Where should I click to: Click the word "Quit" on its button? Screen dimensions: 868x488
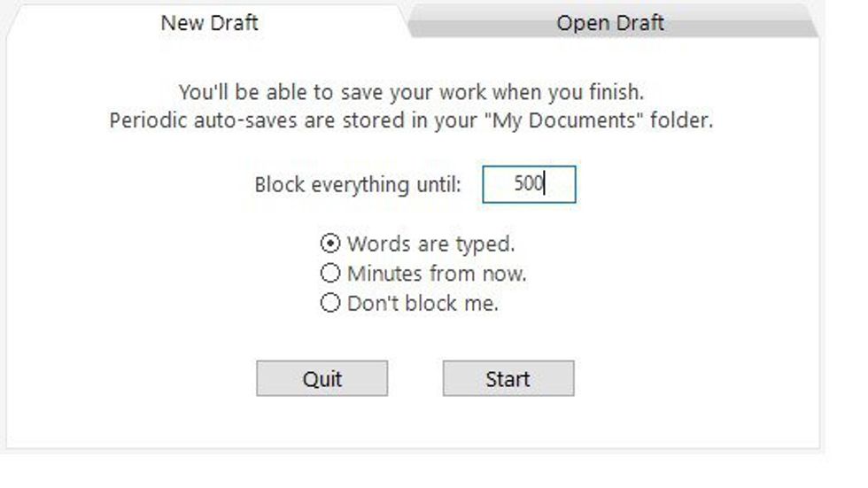pyautogui.click(x=322, y=379)
